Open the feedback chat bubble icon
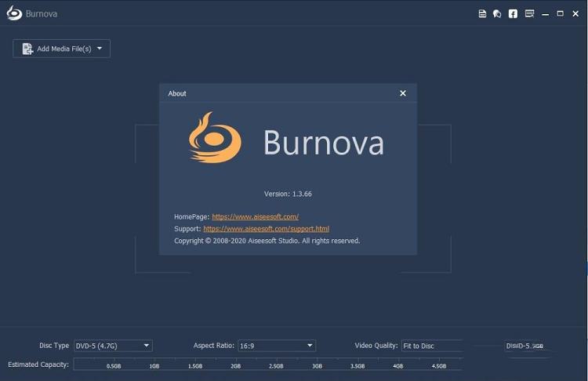This screenshot has height=381, width=588. [x=497, y=13]
